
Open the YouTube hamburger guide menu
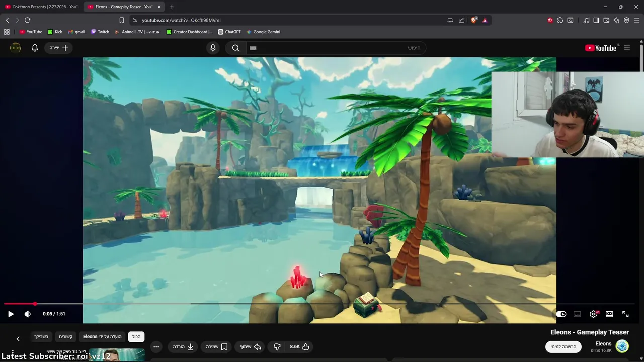point(627,48)
